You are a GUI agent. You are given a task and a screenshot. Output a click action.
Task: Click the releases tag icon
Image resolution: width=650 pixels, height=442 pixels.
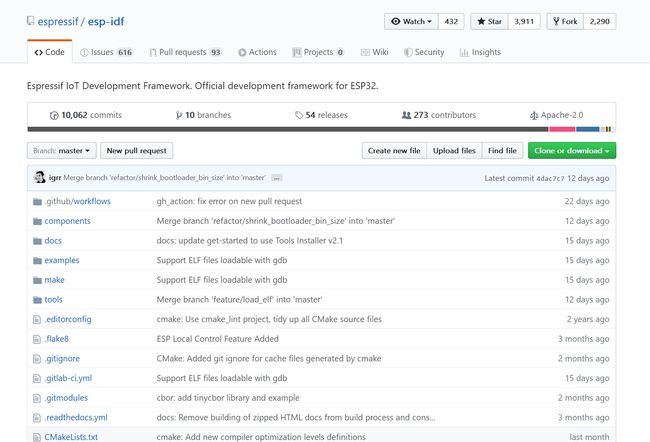pos(299,115)
